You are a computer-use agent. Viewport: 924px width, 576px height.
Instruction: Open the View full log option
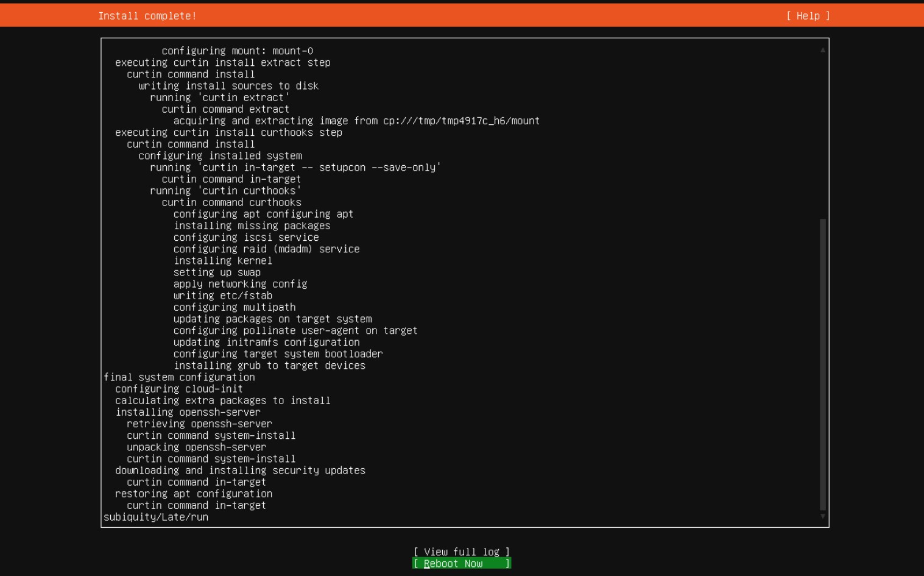click(461, 552)
